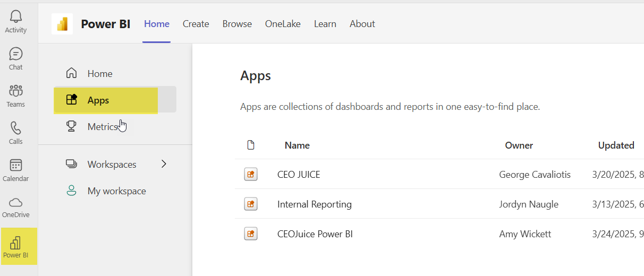Viewport: 644px width, 276px height.
Task: Click the file type column header icon
Action: click(251, 145)
